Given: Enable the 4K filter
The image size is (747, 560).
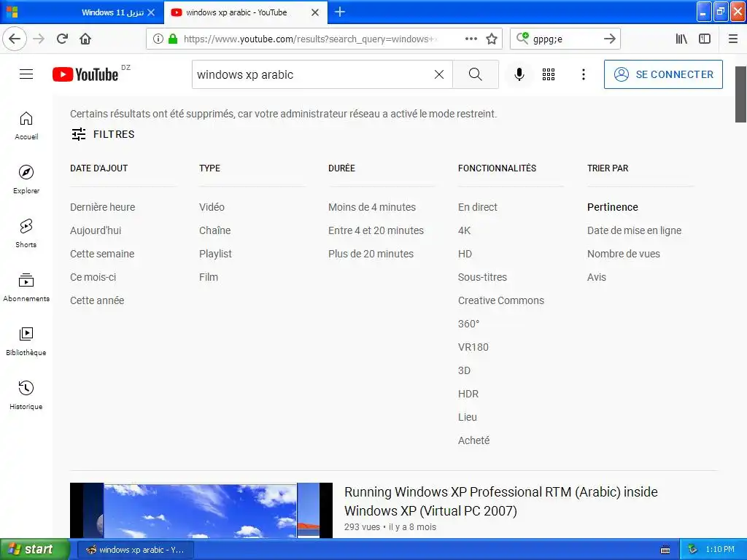Looking at the screenshot, I should [x=464, y=230].
